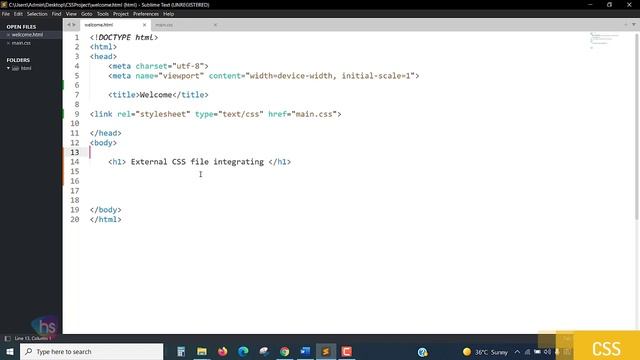Open Calculator from the taskbar

pos(181,351)
